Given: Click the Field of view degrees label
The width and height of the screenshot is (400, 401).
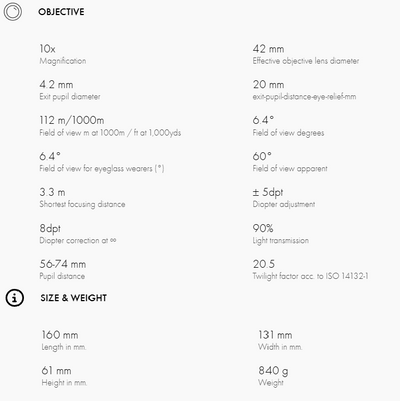Looking at the screenshot, I should coord(288,133).
